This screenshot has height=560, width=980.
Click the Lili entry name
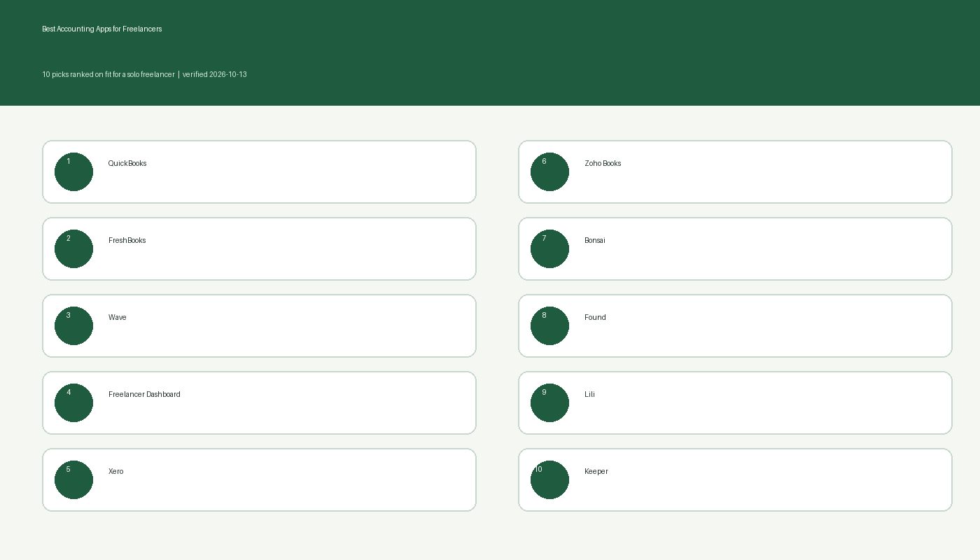click(x=589, y=394)
